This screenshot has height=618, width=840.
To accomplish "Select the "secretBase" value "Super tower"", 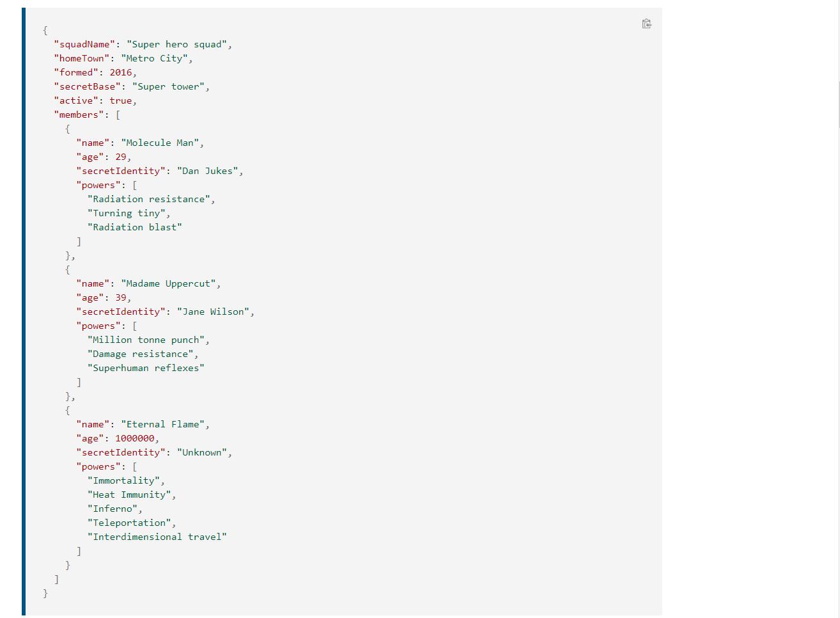I will (168, 86).
